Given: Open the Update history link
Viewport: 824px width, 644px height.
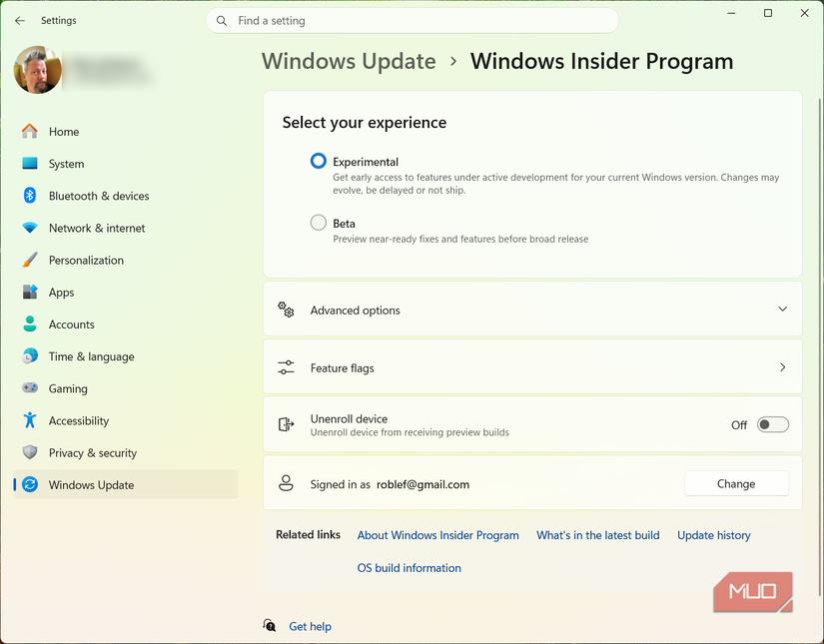Looking at the screenshot, I should point(714,535).
